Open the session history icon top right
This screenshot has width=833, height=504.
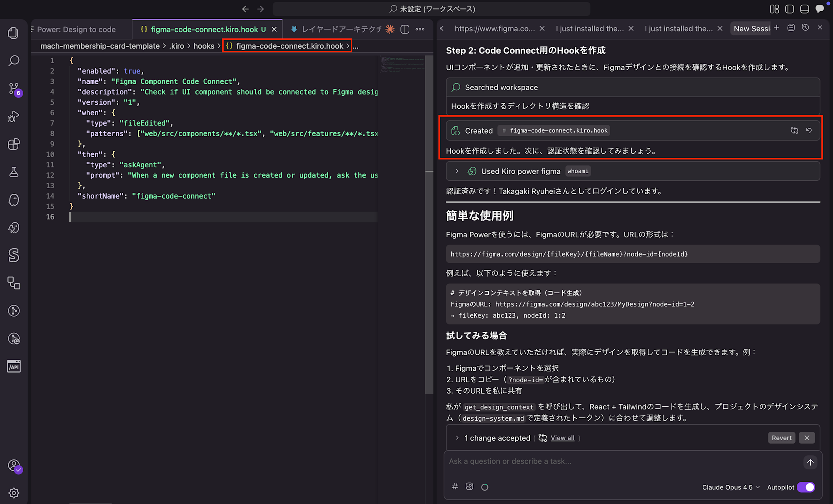pyautogui.click(x=805, y=27)
